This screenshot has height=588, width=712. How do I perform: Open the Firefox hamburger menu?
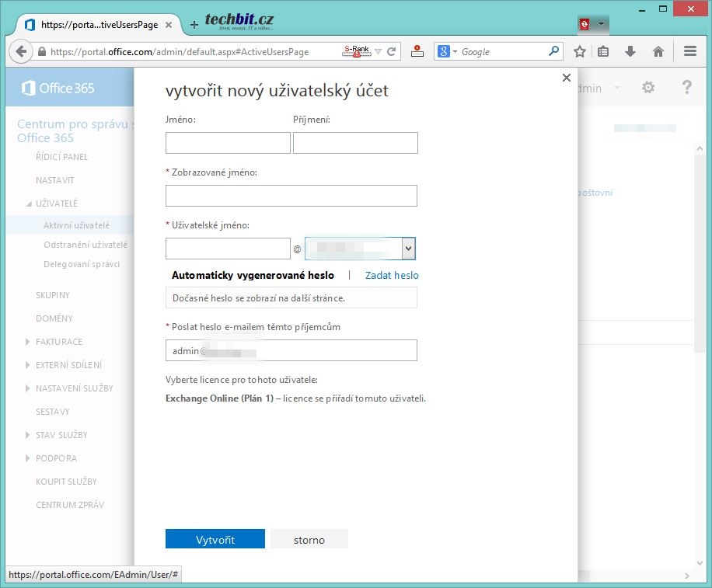click(689, 52)
